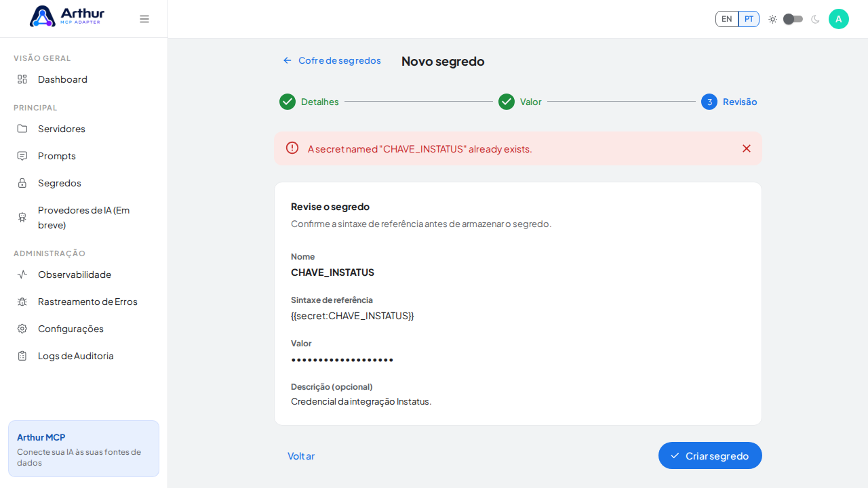The height and width of the screenshot is (488, 868).
Task: Click the Prompts message icon
Action: [x=22, y=156]
